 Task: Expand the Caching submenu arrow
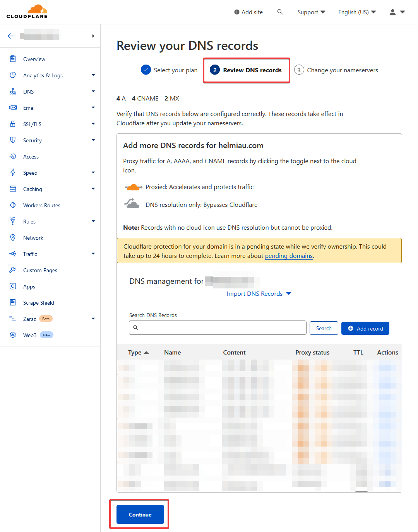93,189
